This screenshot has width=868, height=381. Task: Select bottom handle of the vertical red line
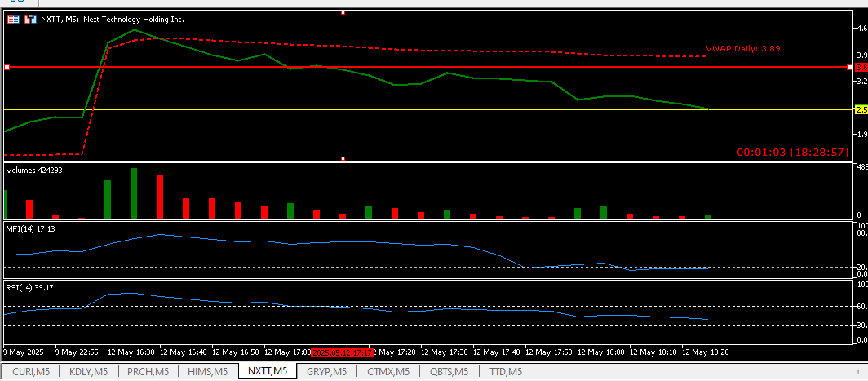coord(343,159)
